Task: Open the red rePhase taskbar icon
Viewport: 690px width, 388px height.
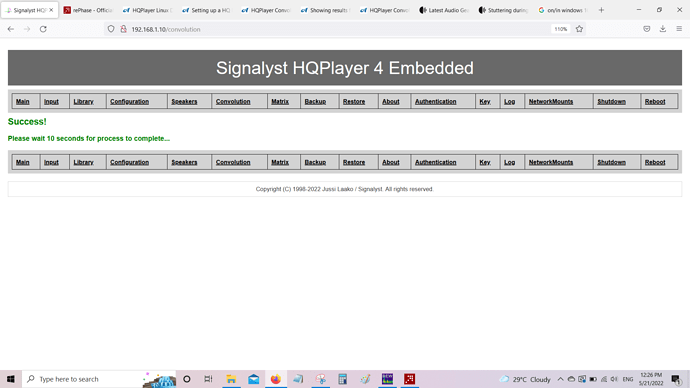Action: pos(409,379)
